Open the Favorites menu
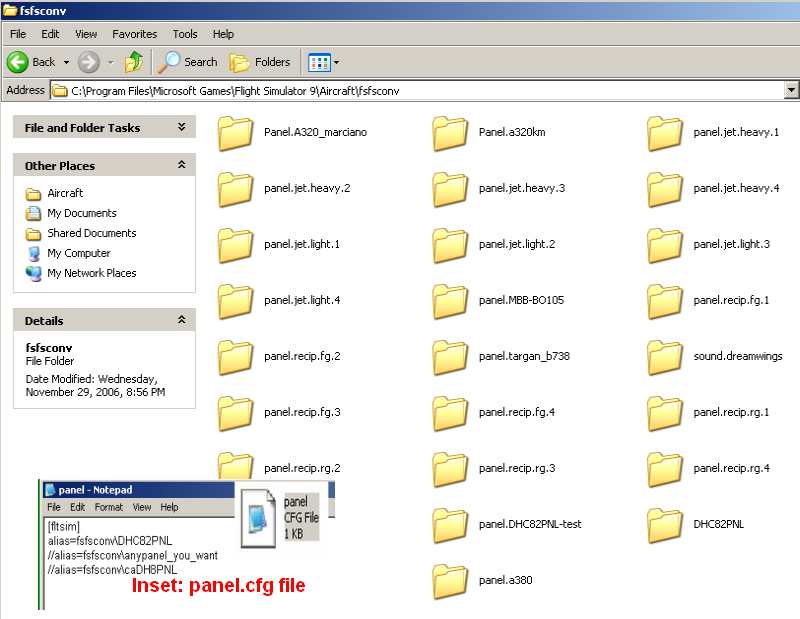800x619 pixels. (134, 34)
